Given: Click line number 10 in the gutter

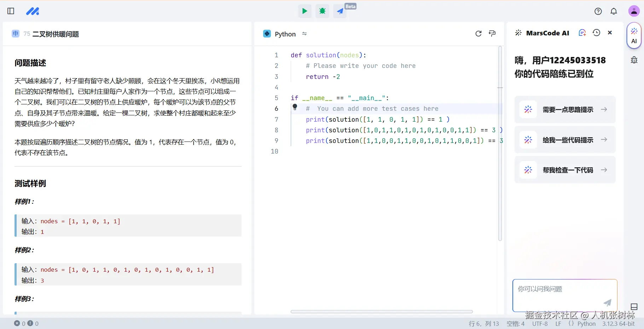Looking at the screenshot, I should point(274,151).
